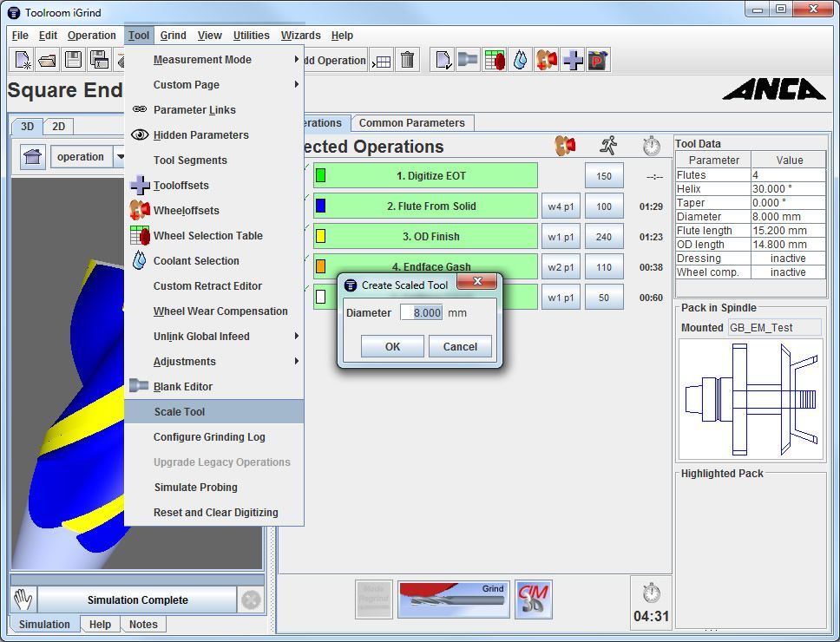Image resolution: width=840 pixels, height=642 pixels.
Task: Open the Utilities menu
Action: [x=252, y=36]
